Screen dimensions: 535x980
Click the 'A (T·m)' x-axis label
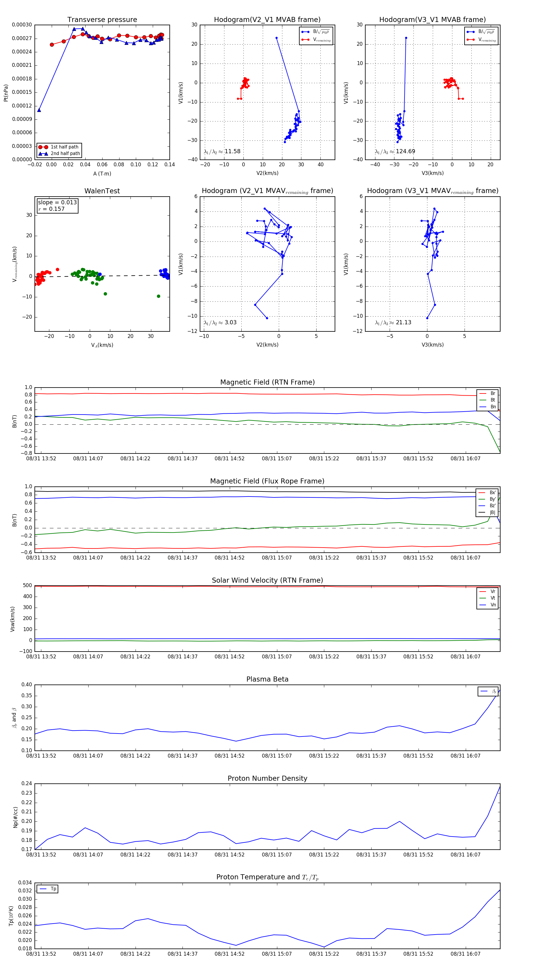pos(102,174)
